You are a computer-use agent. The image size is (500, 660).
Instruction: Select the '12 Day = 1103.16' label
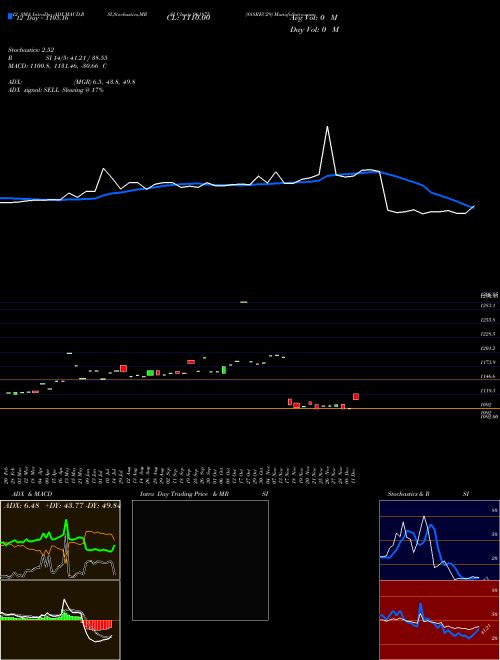click(42, 19)
